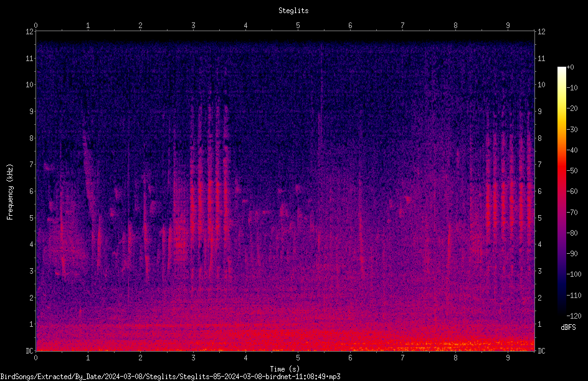
Task: Select the 3 second tick on top time axis
Action: [x=193, y=26]
